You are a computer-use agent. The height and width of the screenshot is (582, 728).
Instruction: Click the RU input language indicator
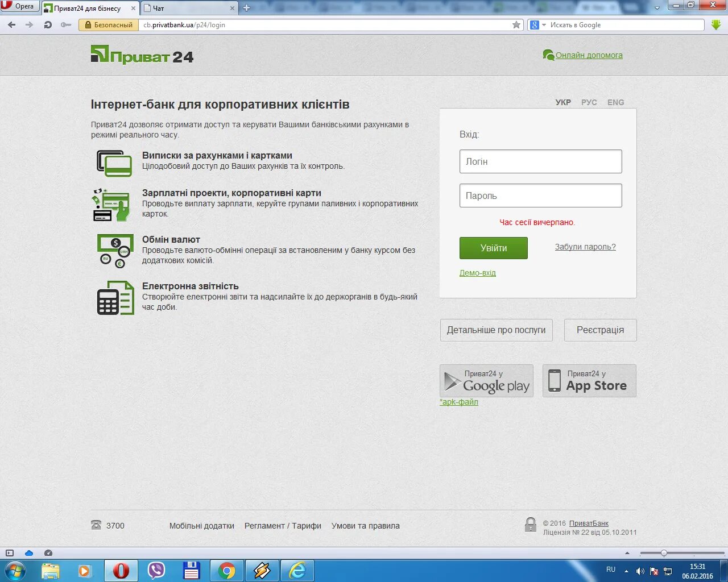coord(611,569)
